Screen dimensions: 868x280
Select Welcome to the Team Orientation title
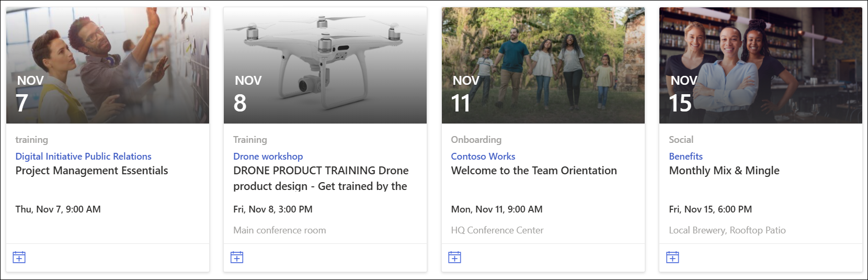click(534, 171)
